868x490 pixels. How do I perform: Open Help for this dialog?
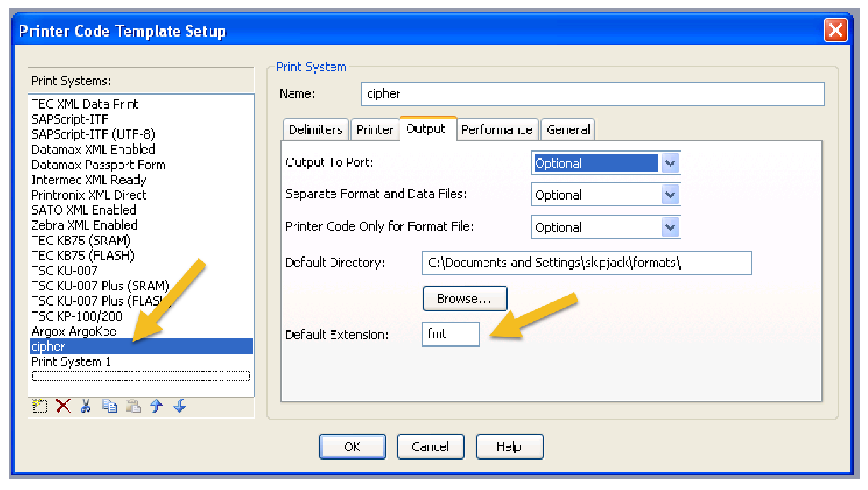pos(509,446)
